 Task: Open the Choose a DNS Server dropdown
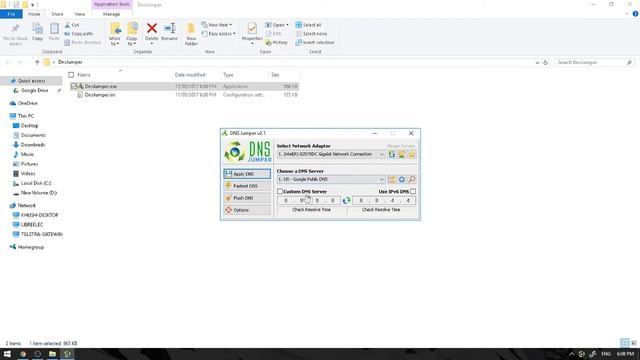(331, 180)
